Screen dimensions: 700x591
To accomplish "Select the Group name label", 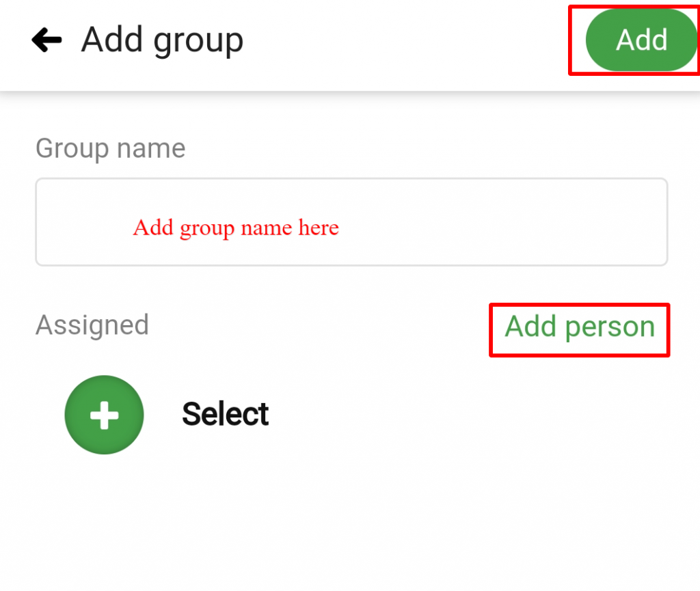I will pos(110,148).
